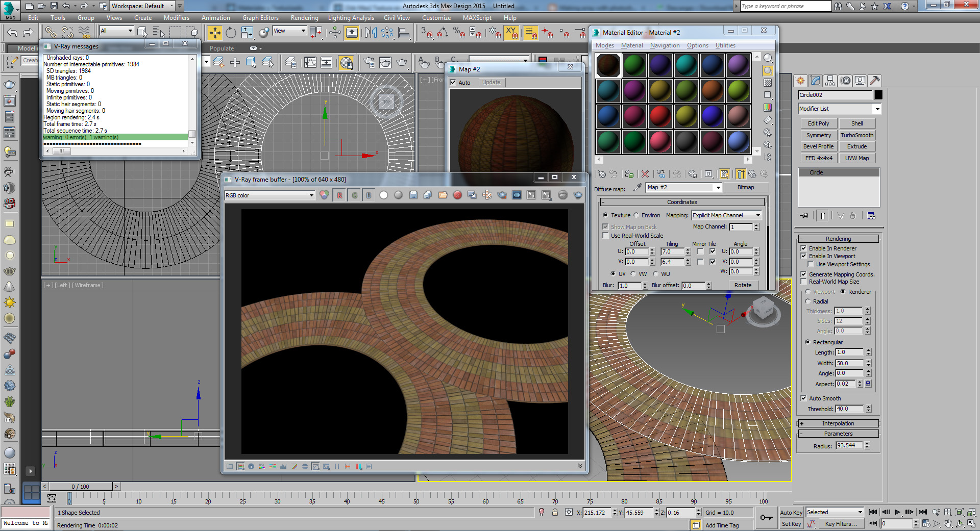
Task: Open the Modify command panel tab
Action: pyautogui.click(x=815, y=81)
